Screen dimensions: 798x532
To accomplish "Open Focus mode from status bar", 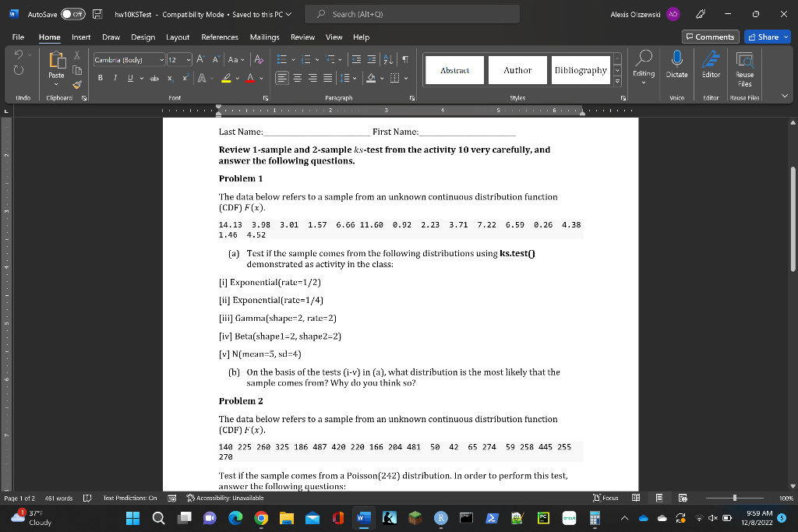I will tap(606, 498).
